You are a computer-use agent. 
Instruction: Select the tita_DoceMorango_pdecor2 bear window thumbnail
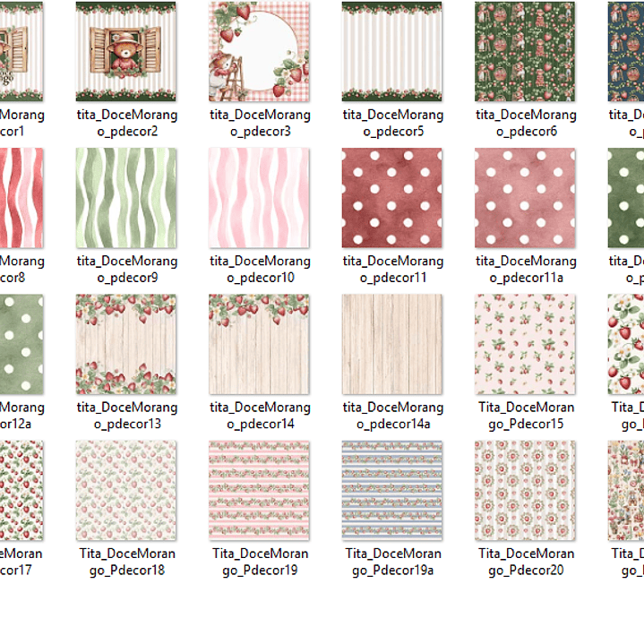tap(126, 51)
